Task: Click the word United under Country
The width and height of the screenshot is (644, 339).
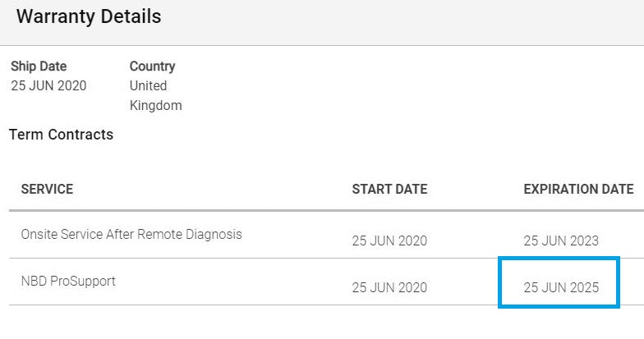Action: tap(148, 85)
